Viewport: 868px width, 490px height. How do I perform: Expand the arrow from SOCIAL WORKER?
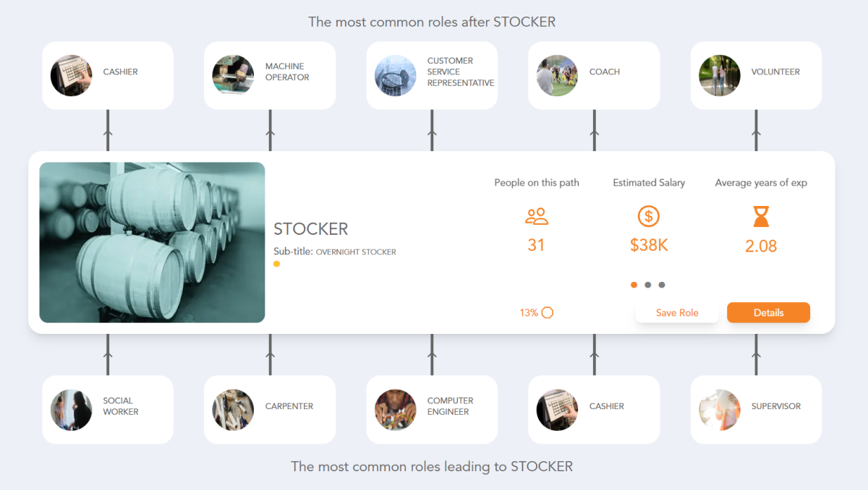108,354
